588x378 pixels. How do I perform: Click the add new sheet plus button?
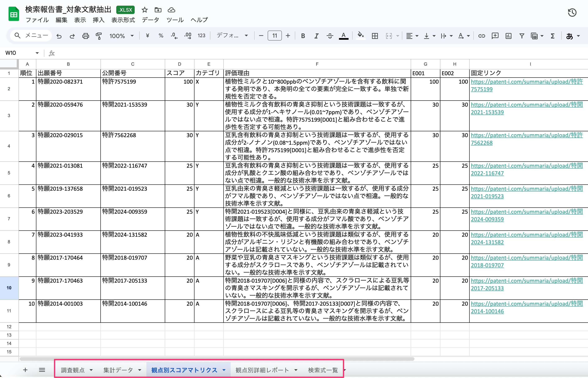(25, 370)
